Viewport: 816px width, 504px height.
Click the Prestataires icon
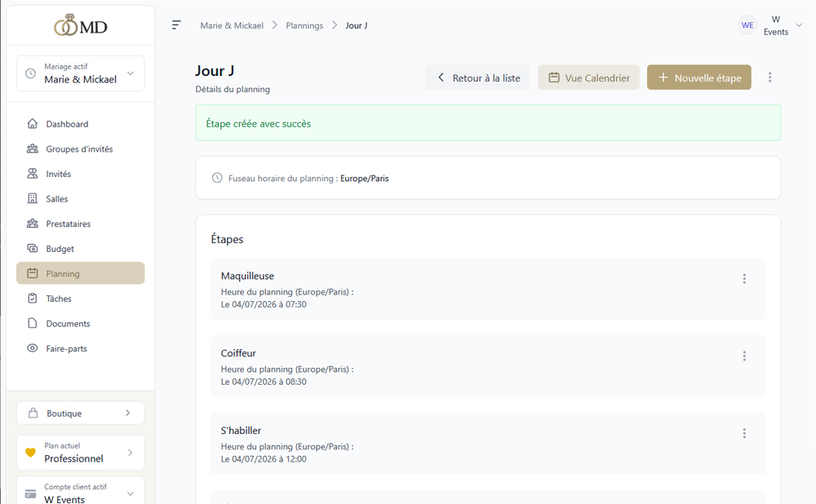(33, 223)
